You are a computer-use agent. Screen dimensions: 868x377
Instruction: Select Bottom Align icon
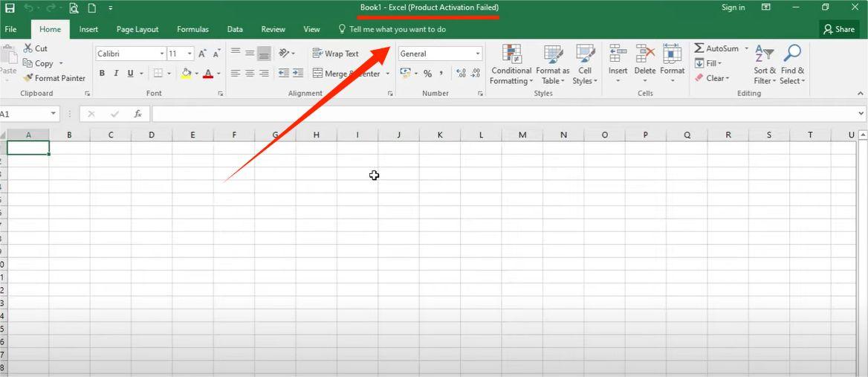point(264,53)
